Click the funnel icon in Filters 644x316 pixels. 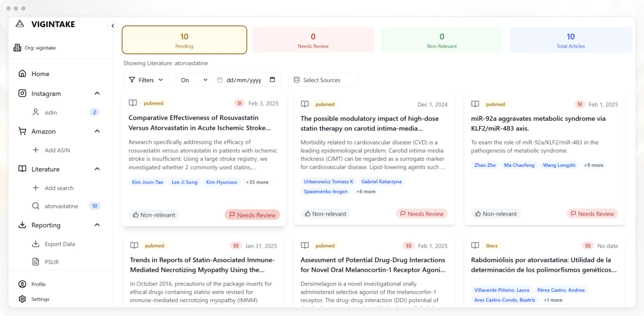pos(132,80)
